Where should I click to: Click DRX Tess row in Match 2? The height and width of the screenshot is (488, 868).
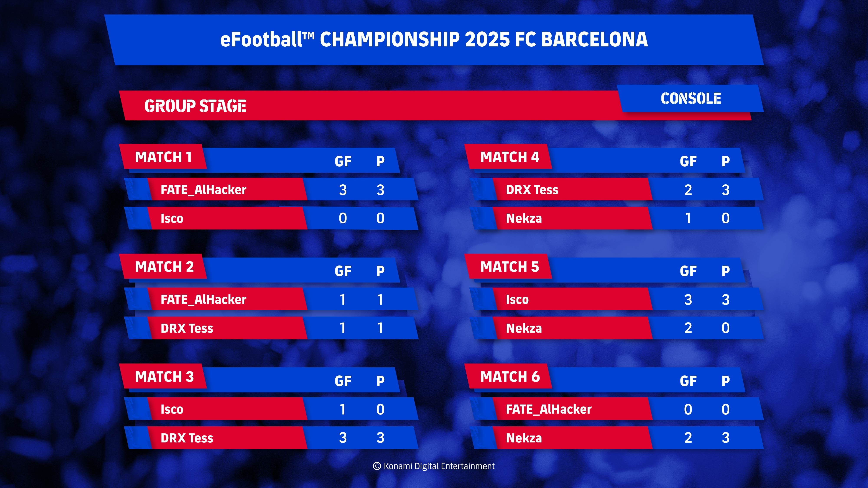coord(271,328)
